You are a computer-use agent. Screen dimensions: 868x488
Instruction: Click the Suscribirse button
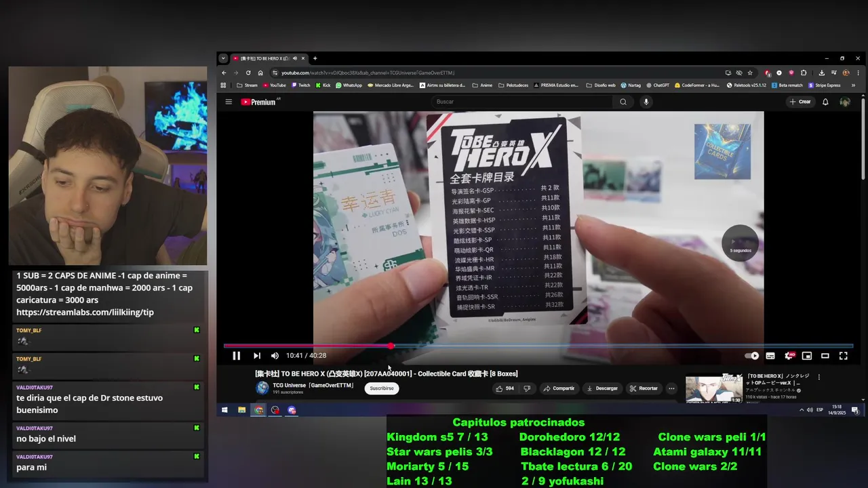pos(381,388)
